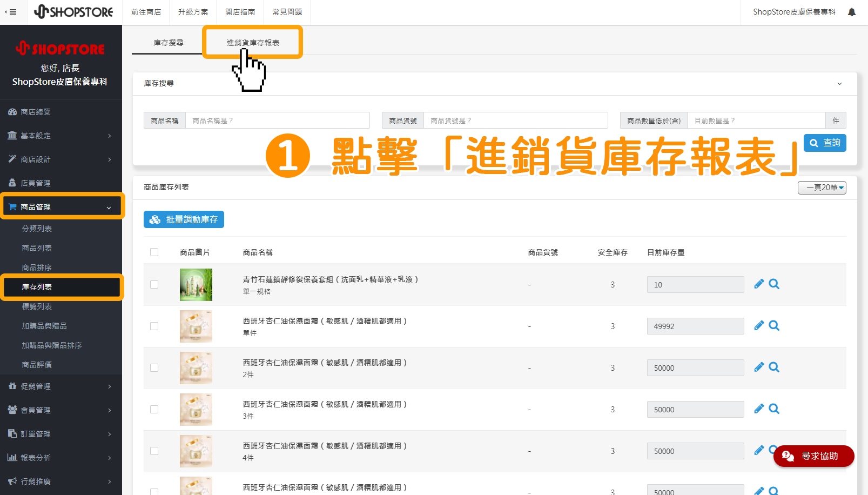The width and height of the screenshot is (868, 495).
Task: Click stock quantity field showing 49992
Action: (x=696, y=326)
